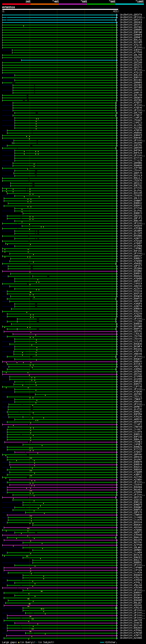Select the UniRef100_B9GJ52 label
Viewport: 146px width, 644px height.
pos(131,40)
